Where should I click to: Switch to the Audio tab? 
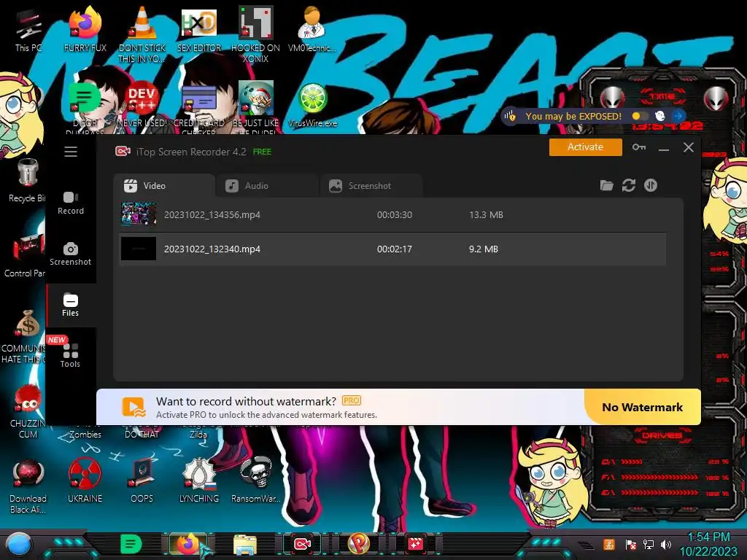pyautogui.click(x=267, y=186)
